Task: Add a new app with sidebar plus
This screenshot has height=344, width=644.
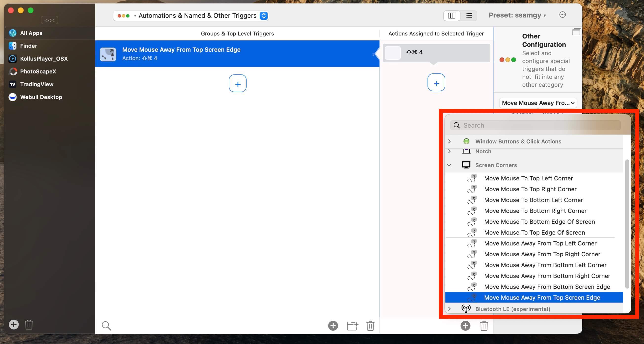Action: [x=14, y=325]
